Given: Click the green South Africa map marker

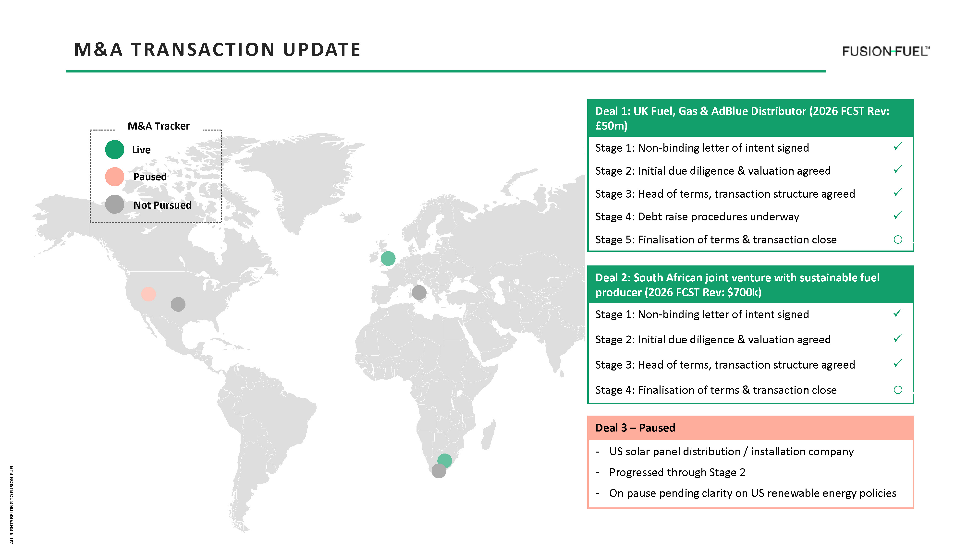Looking at the screenshot, I should [444, 460].
